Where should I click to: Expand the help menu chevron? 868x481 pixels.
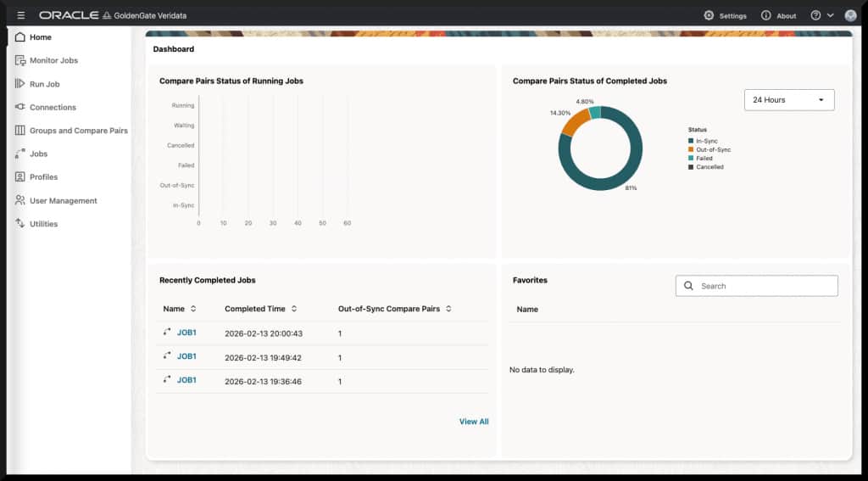tap(831, 15)
